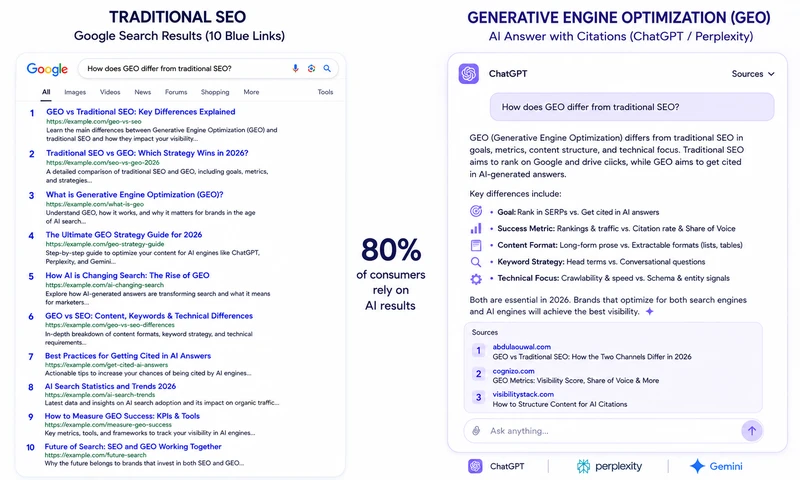Open the Tools search options

[325, 92]
